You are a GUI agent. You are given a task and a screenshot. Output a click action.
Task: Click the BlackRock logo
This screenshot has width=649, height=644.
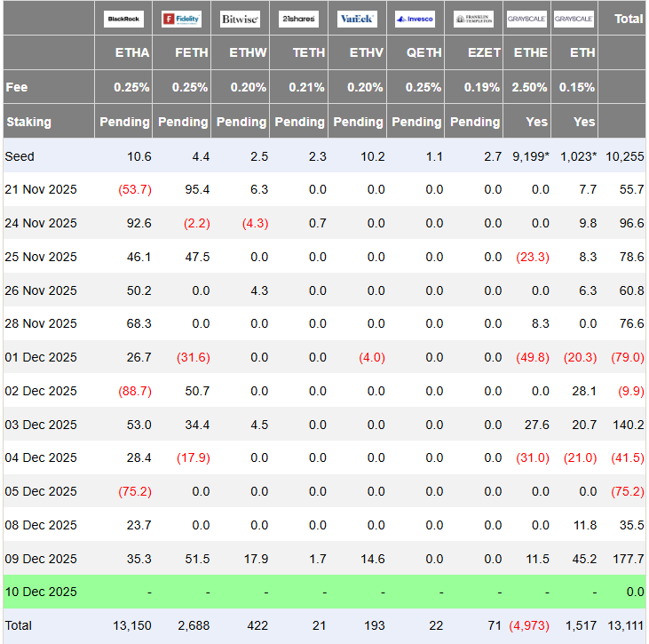point(123,19)
